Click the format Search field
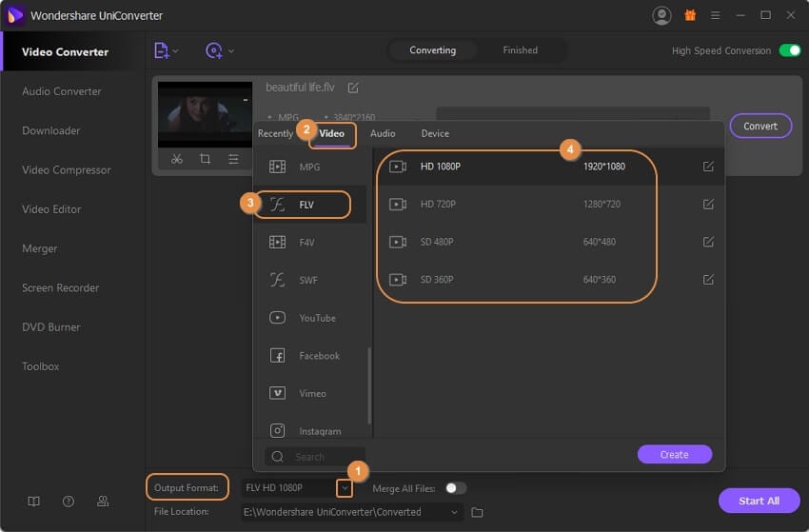 [x=315, y=457]
